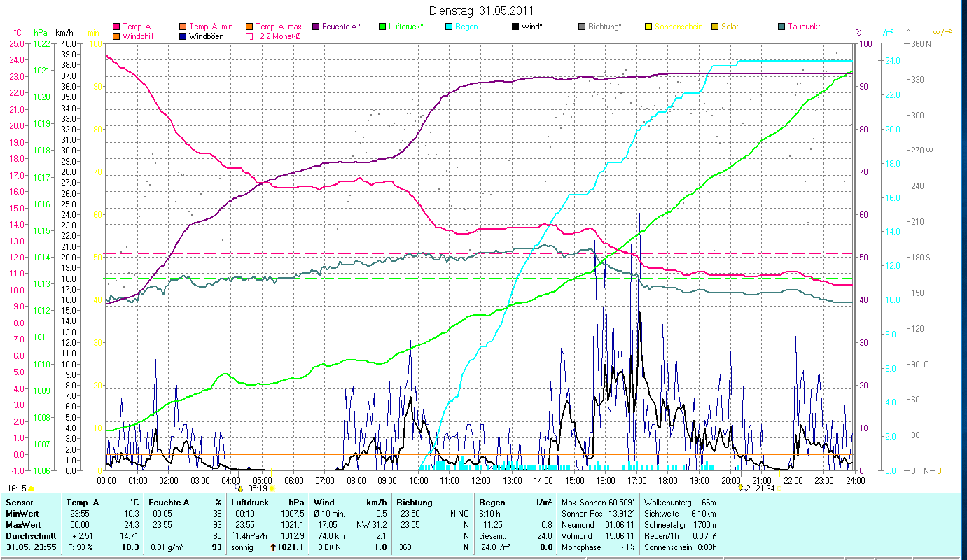This screenshot has width=967, height=560.
Task: Click the 24.0 l/m² rain value
Action: click(x=495, y=547)
